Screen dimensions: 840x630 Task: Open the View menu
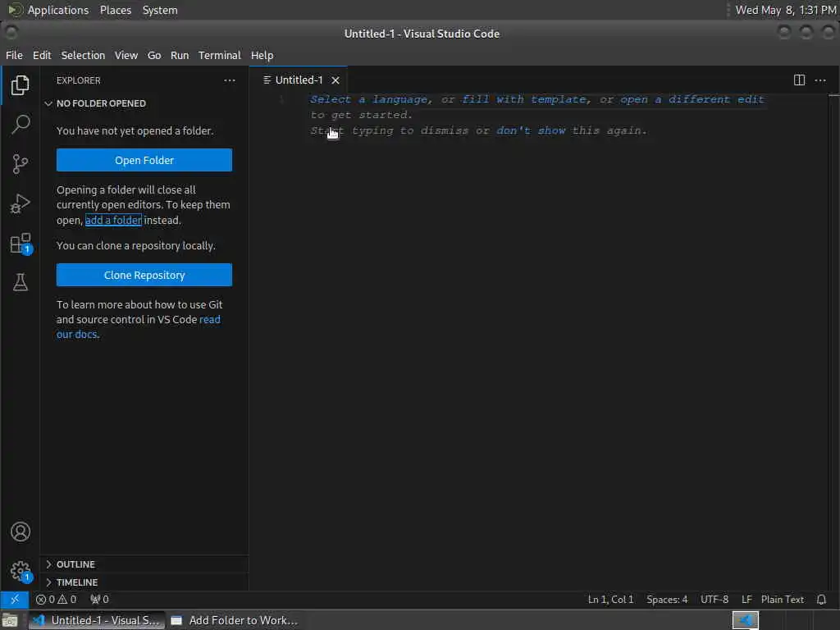(126, 55)
